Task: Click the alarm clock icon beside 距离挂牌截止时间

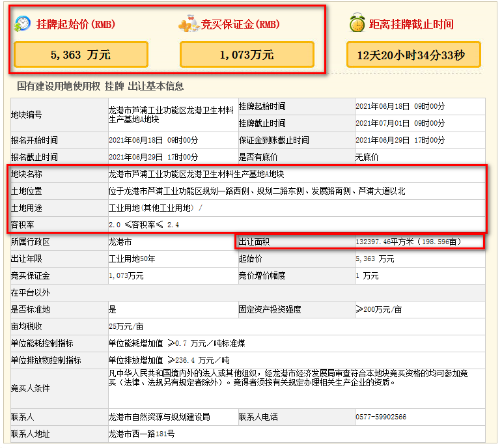Action: pos(357,23)
